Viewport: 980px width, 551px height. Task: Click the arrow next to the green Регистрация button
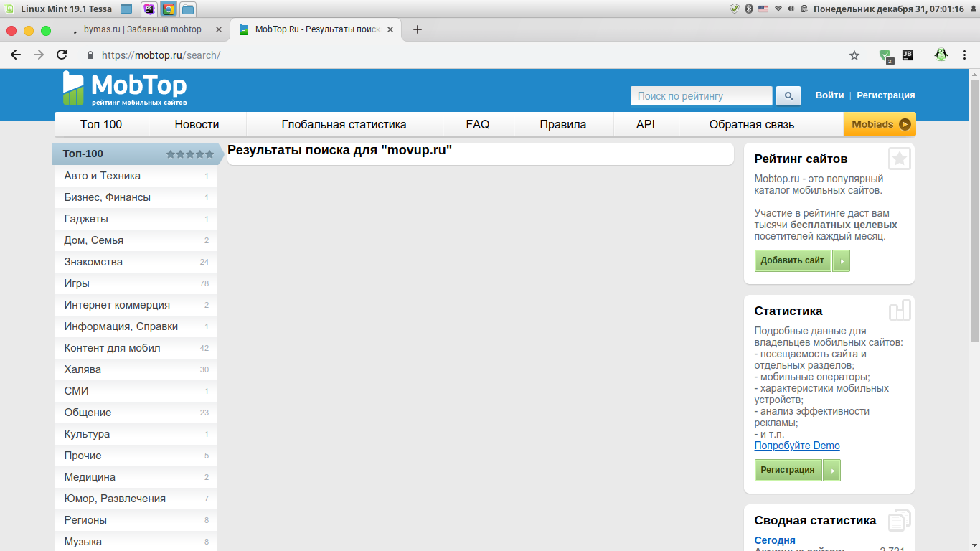(831, 470)
